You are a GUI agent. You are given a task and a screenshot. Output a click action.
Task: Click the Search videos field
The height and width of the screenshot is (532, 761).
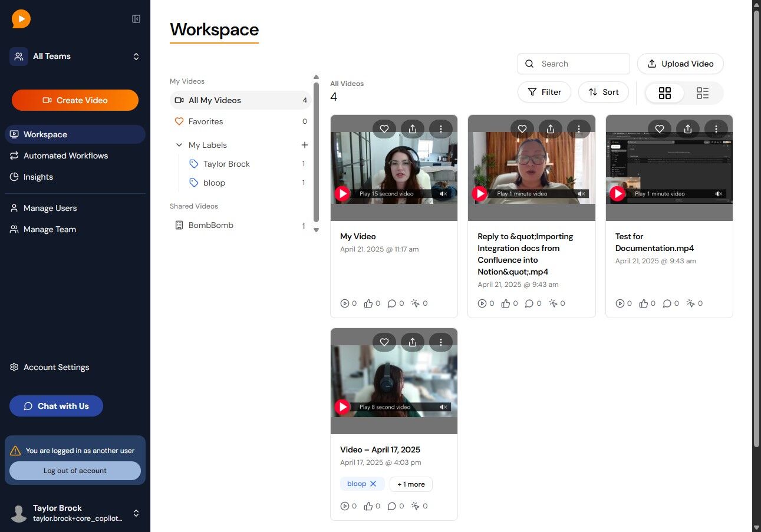coord(574,64)
